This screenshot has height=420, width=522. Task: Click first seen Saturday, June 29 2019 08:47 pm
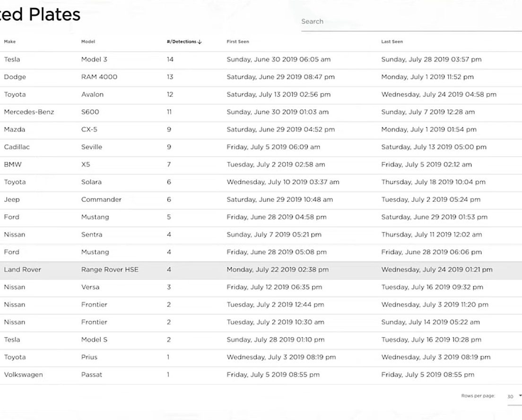click(x=281, y=77)
